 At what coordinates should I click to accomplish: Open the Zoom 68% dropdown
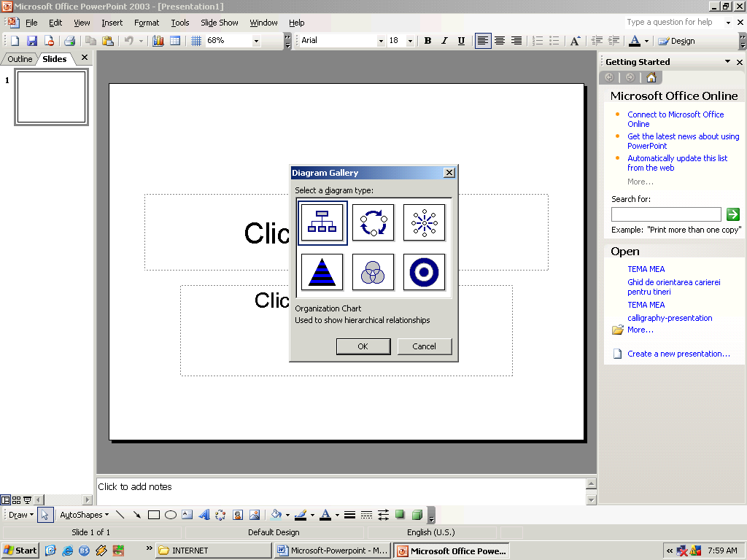pyautogui.click(x=256, y=41)
